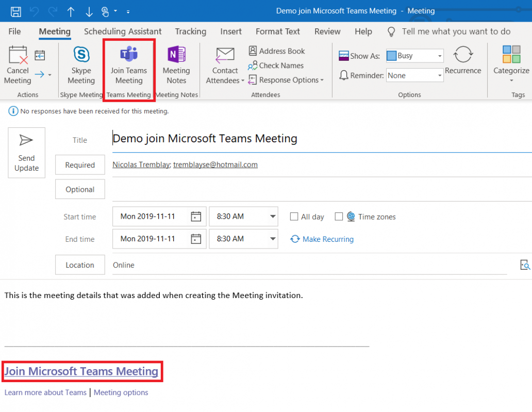This screenshot has width=532, height=412.
Task: Click the Optional attendees button
Action: coord(80,189)
